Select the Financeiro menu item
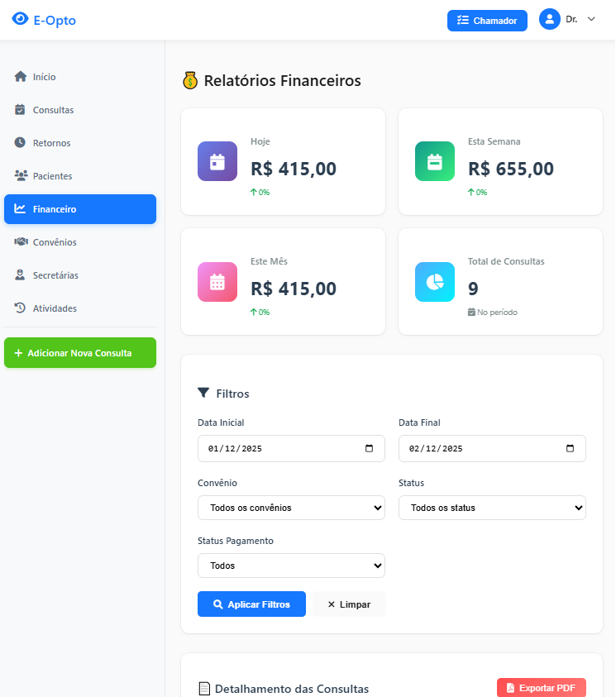This screenshot has width=616, height=697. [x=80, y=209]
